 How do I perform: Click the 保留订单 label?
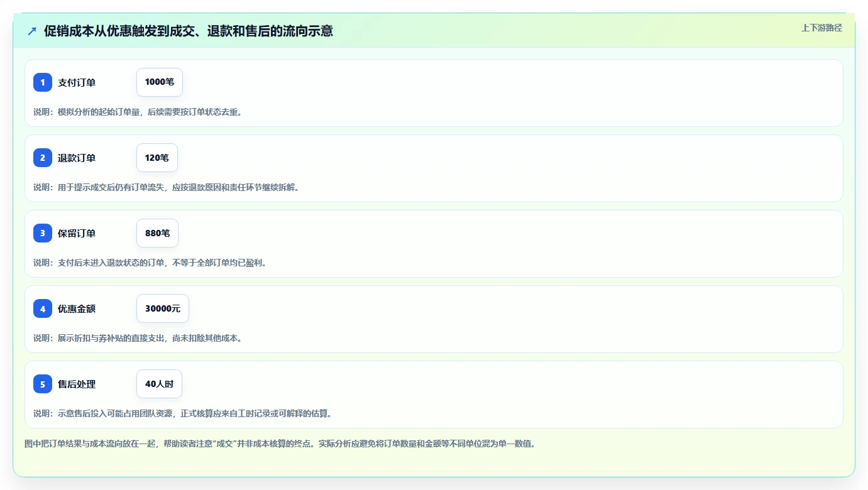77,233
